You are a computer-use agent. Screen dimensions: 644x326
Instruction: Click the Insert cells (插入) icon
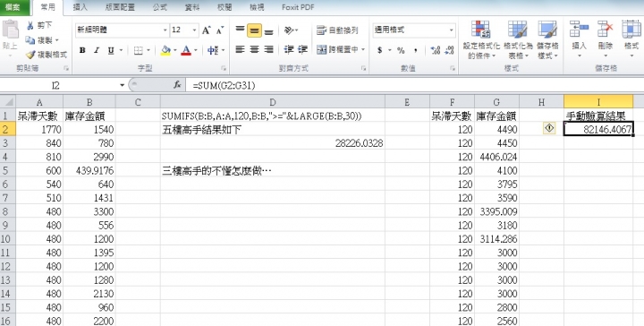(579, 30)
